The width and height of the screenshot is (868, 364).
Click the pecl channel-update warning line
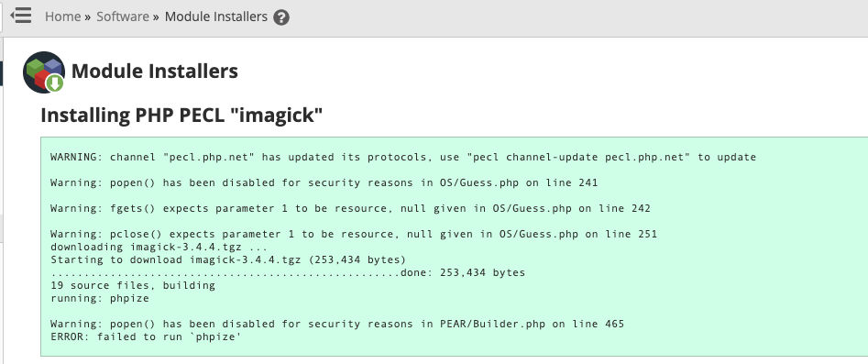coord(403,158)
